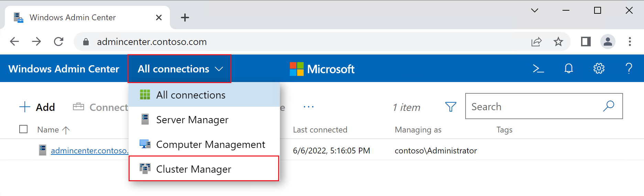The image size is (644, 196).
Task: Click the share page icon
Action: tap(536, 42)
